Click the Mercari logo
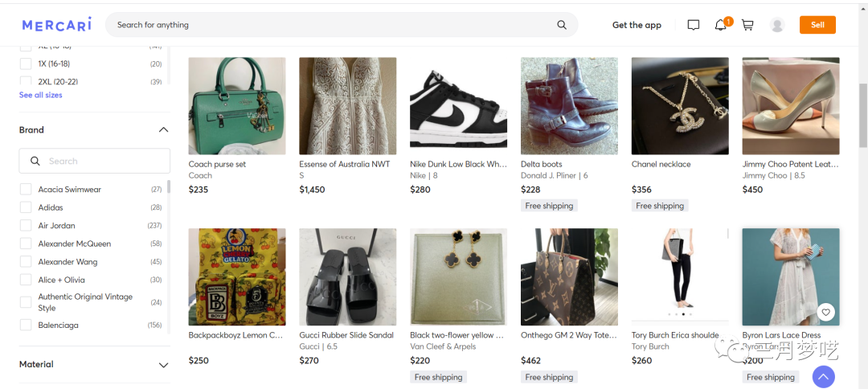The image size is (868, 389). tap(57, 25)
